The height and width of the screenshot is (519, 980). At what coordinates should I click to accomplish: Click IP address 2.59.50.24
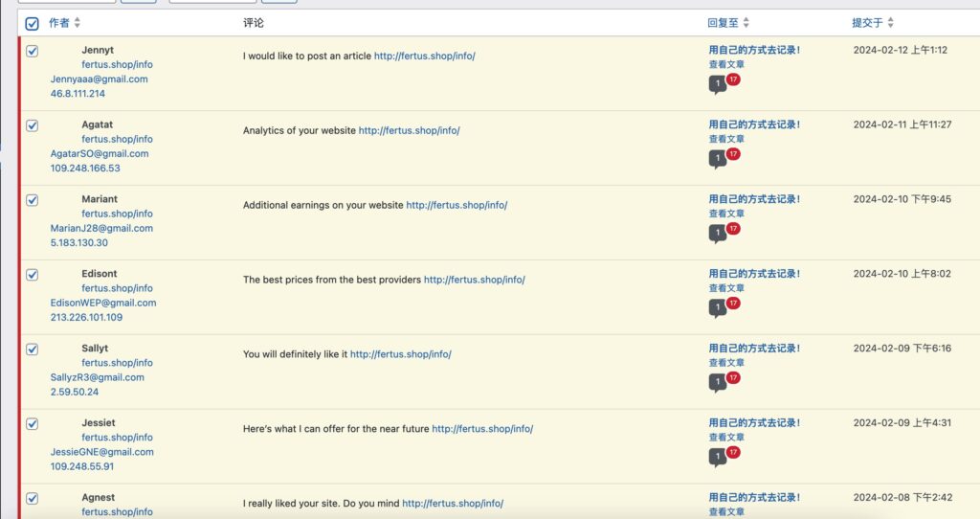point(75,392)
